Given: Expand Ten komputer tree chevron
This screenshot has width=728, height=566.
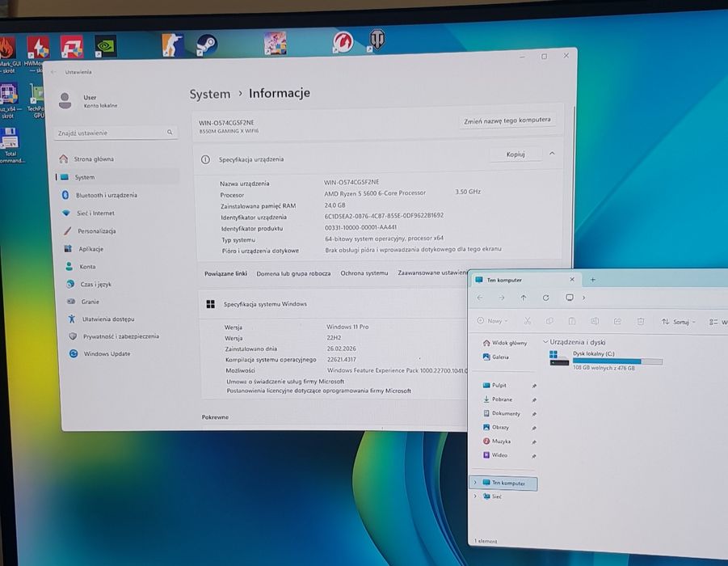Looking at the screenshot, I should coord(475,483).
